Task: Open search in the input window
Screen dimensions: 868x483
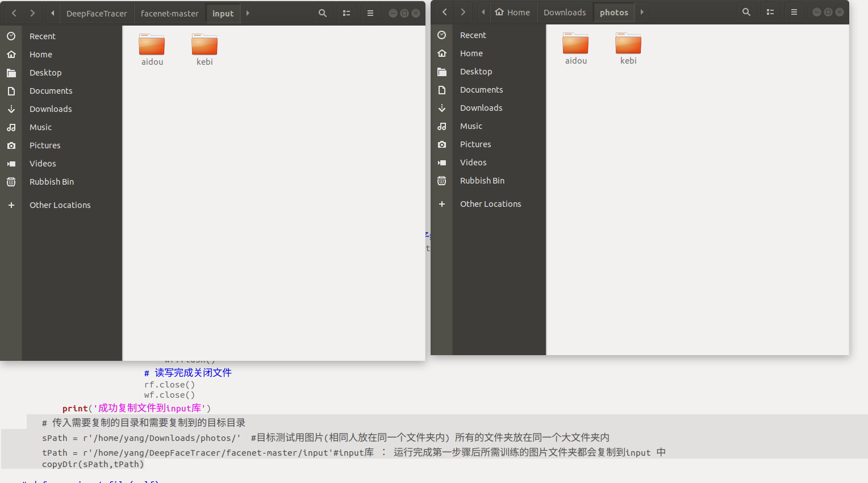Action: 323,13
